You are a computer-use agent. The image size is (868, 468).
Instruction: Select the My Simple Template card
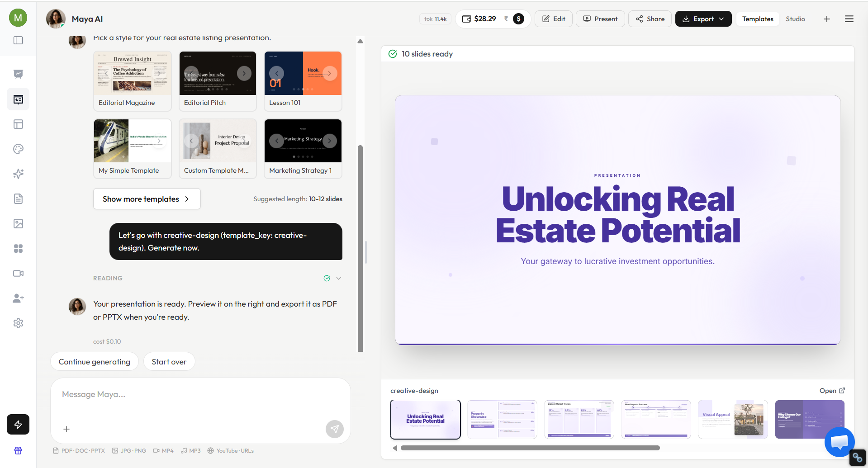[133, 149]
